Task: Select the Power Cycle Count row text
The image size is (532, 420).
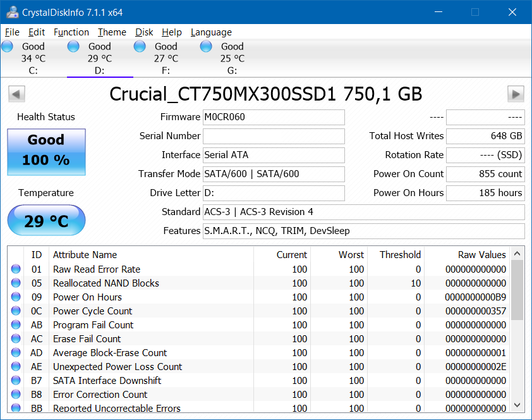Action: tap(93, 311)
